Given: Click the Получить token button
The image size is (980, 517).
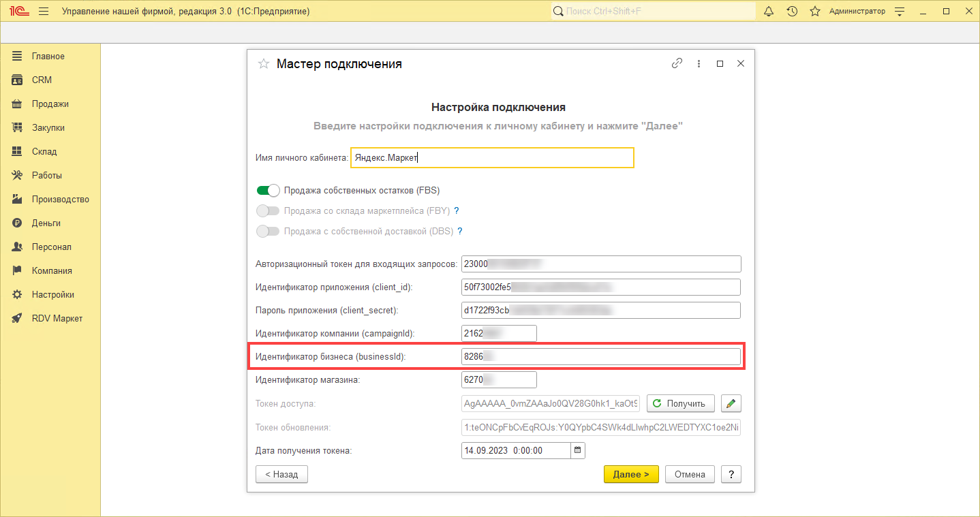Looking at the screenshot, I should [680, 403].
